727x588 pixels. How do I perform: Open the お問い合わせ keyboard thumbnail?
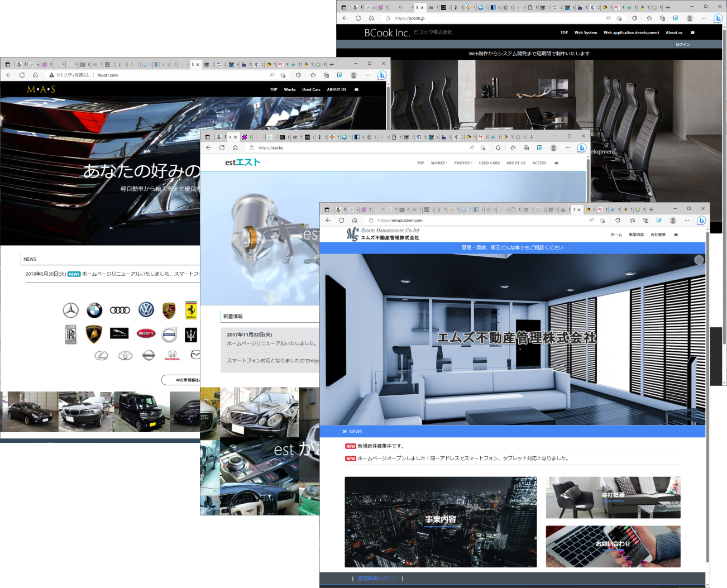[x=613, y=547]
